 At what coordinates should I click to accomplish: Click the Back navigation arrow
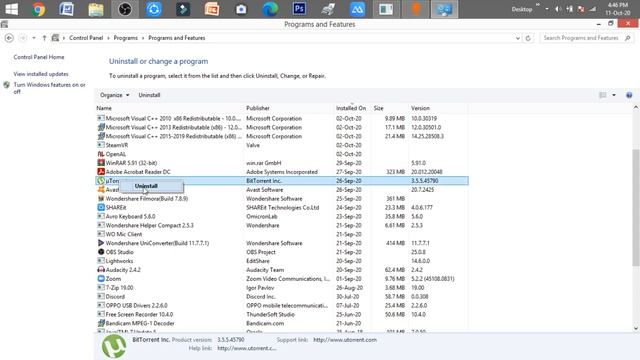9,38
